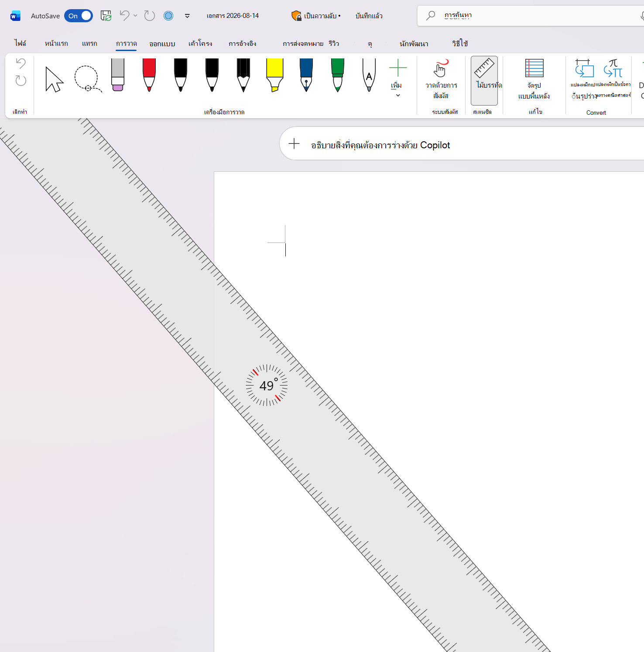This screenshot has width=644, height=652.
Task: Open the นักพัฒนา tab
Action: point(414,43)
